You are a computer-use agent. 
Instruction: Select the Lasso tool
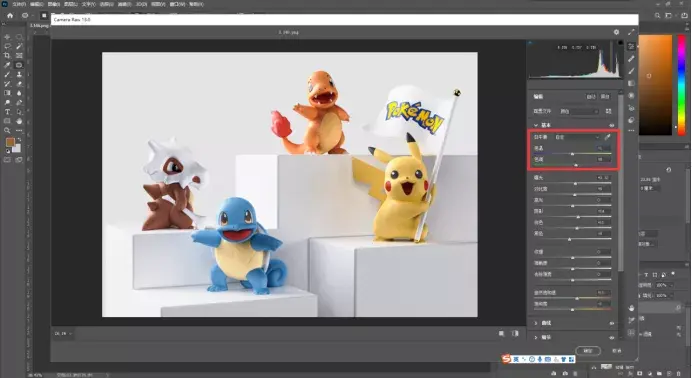point(8,46)
